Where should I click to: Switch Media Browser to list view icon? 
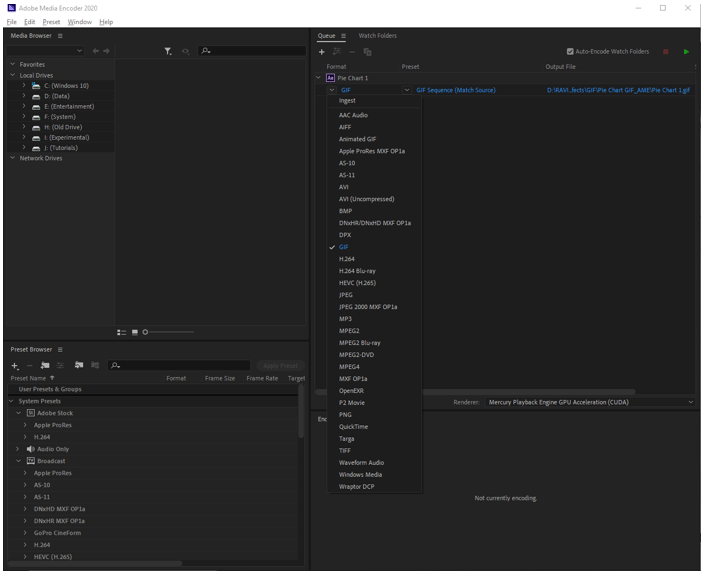(122, 332)
